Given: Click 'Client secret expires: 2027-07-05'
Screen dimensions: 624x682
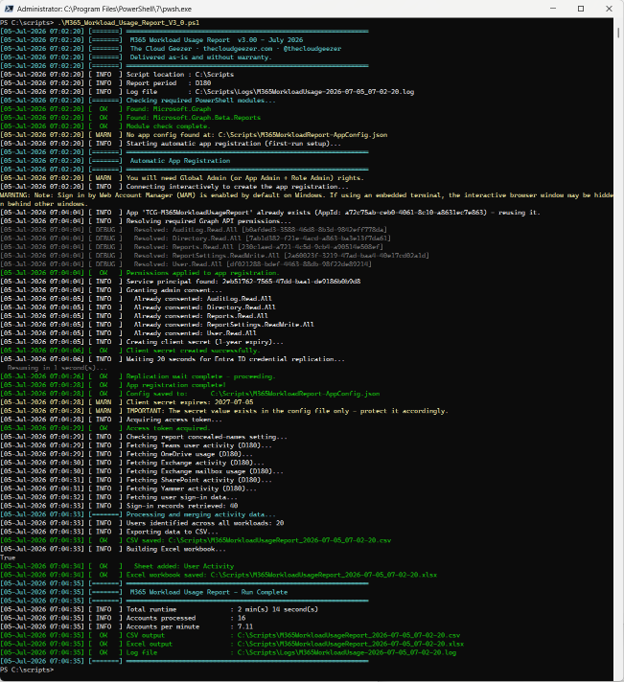Looking at the screenshot, I should [x=190, y=402].
